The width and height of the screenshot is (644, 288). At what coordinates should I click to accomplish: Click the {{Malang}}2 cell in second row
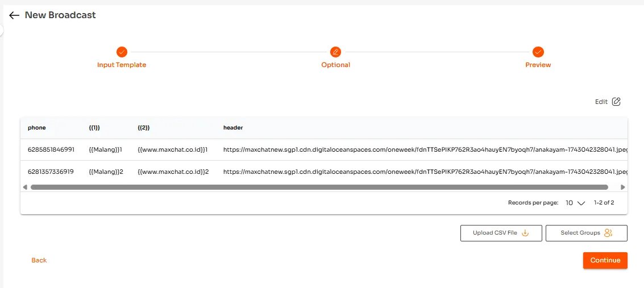point(106,171)
